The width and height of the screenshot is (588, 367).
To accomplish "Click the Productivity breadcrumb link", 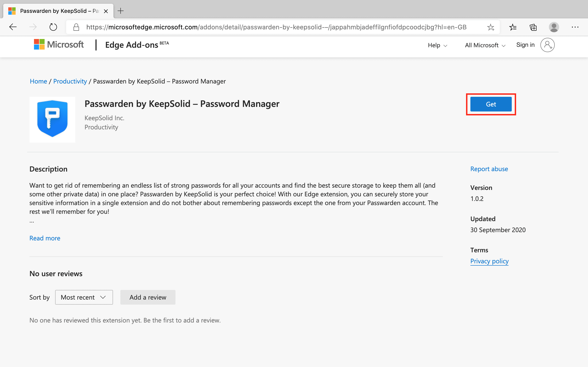I will pyautogui.click(x=70, y=81).
